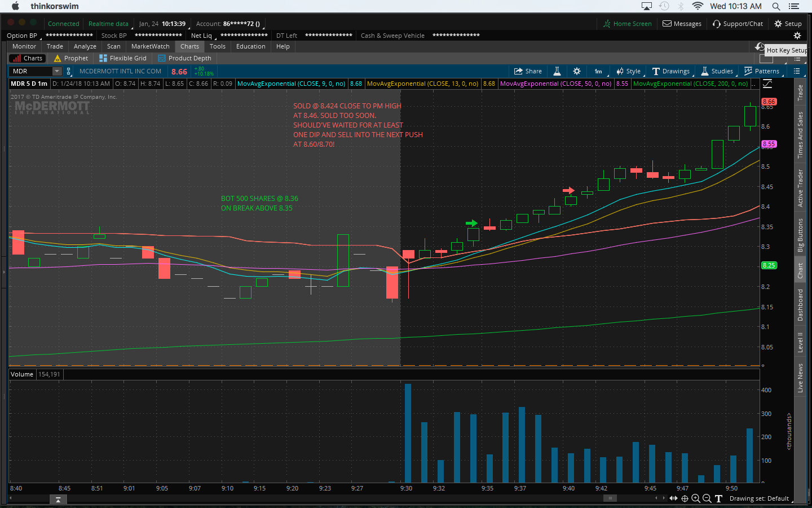Click the MovAvgExponential 9 study label
This screenshot has width=812, height=508.
coord(292,84)
